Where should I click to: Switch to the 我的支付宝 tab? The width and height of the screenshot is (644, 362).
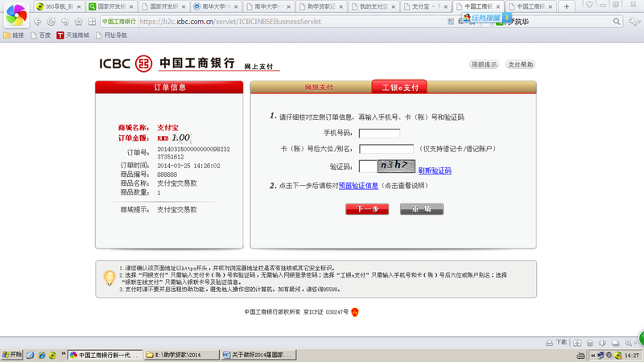[x=373, y=6]
